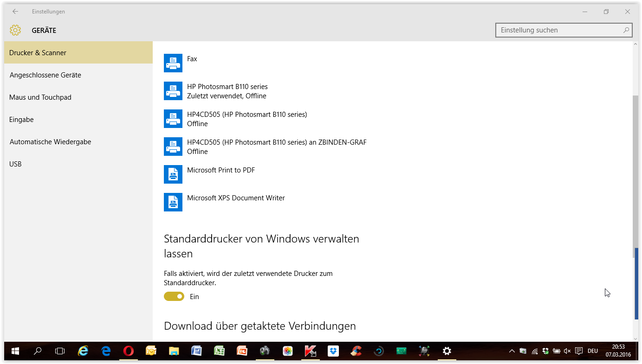The image size is (642, 364).
Task: Click the 'Falls aktiviert' description text
Action: 248,278
